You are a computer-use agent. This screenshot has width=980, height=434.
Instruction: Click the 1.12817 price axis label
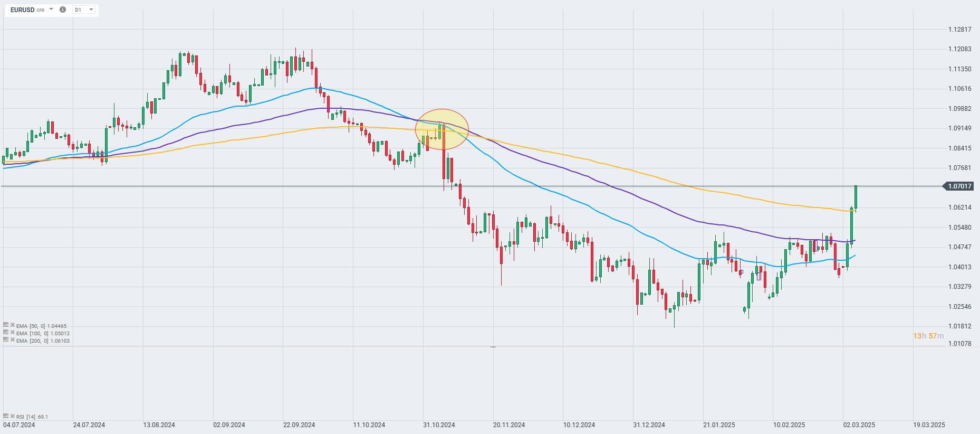[x=960, y=30]
